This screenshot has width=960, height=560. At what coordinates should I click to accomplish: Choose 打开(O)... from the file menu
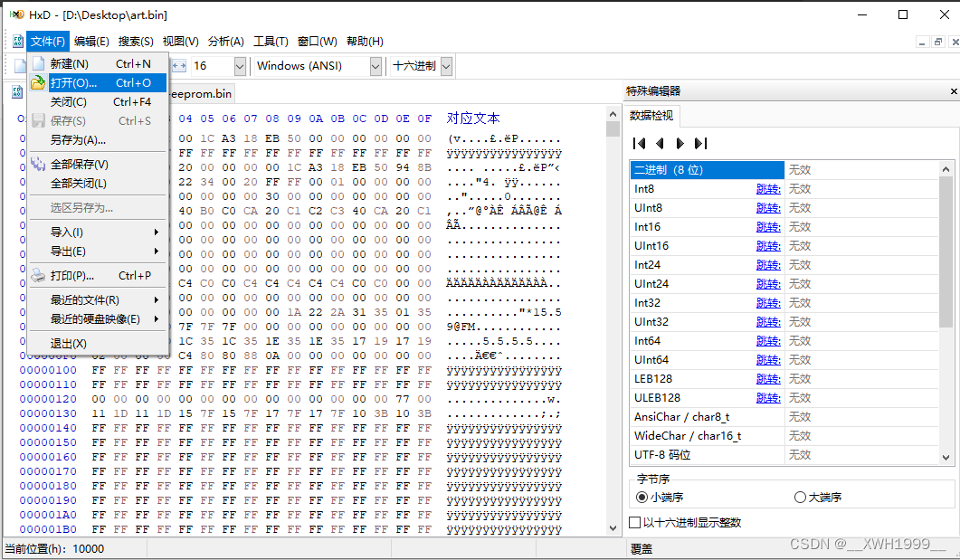tap(98, 82)
